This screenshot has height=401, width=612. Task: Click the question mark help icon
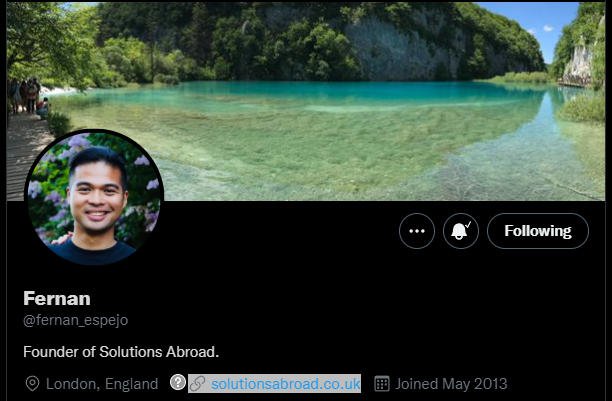(x=178, y=382)
